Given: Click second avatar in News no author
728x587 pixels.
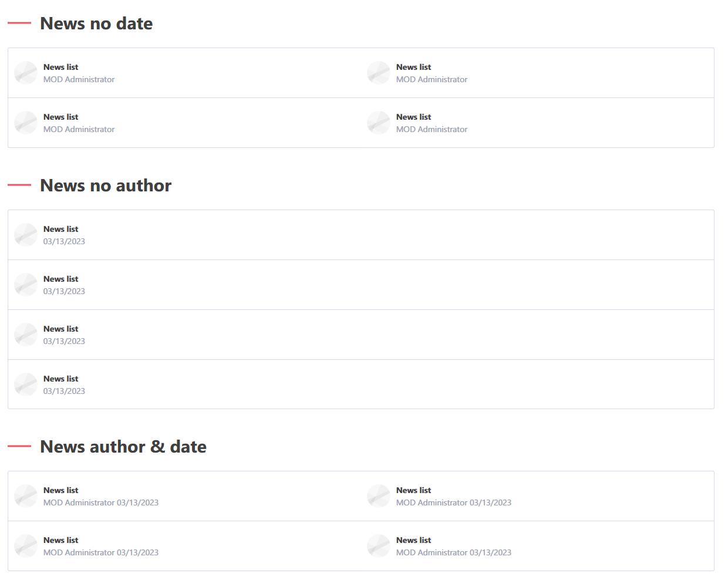Looking at the screenshot, I should click(26, 285).
